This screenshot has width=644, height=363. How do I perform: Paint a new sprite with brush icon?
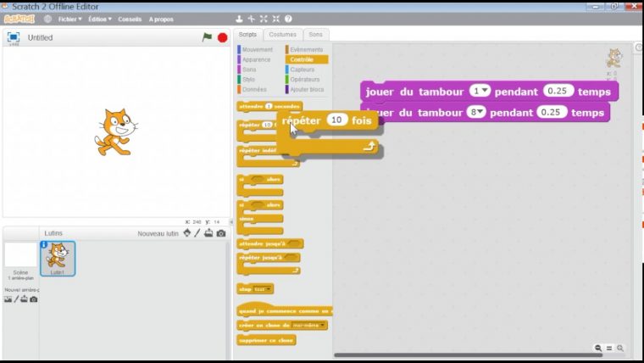point(197,233)
